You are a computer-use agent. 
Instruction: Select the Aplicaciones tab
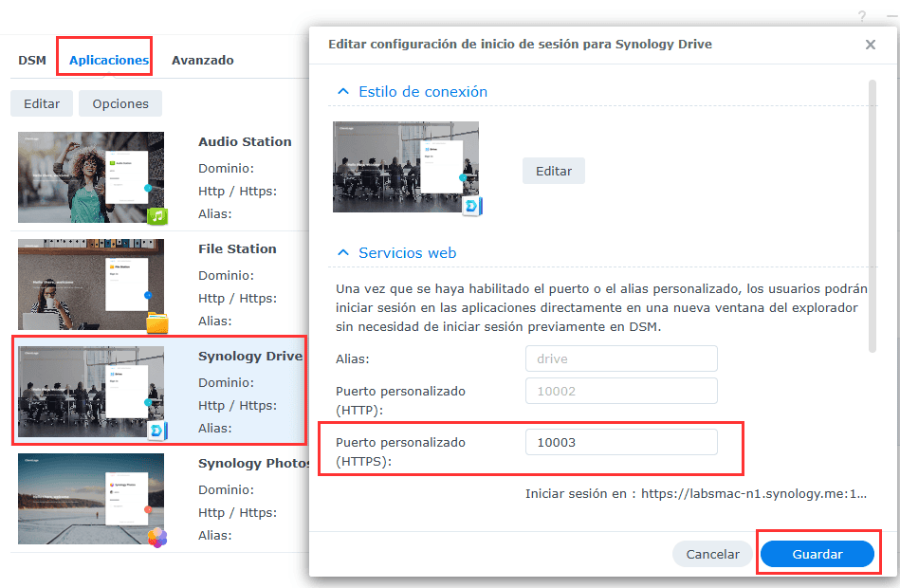click(x=108, y=60)
